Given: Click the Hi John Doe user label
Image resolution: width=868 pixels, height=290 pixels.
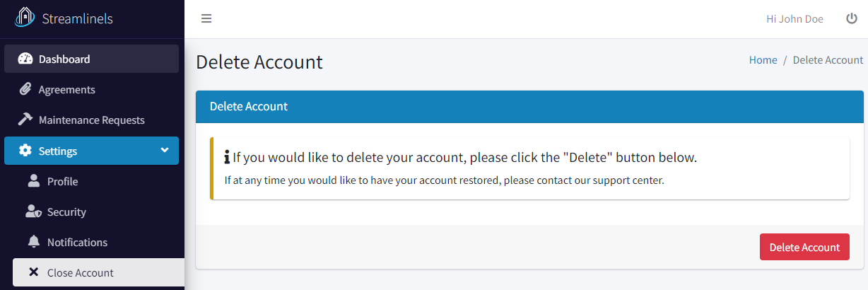Looking at the screenshot, I should click(x=794, y=19).
